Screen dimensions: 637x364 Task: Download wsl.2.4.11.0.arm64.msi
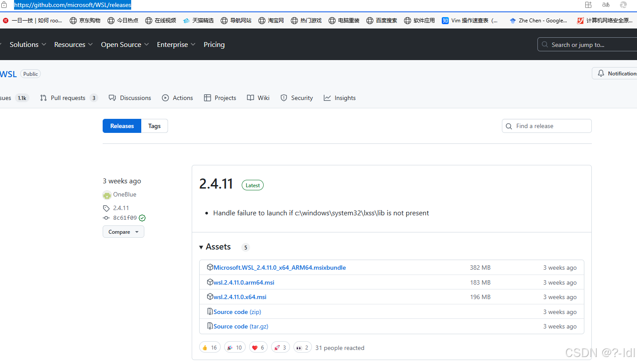click(244, 282)
